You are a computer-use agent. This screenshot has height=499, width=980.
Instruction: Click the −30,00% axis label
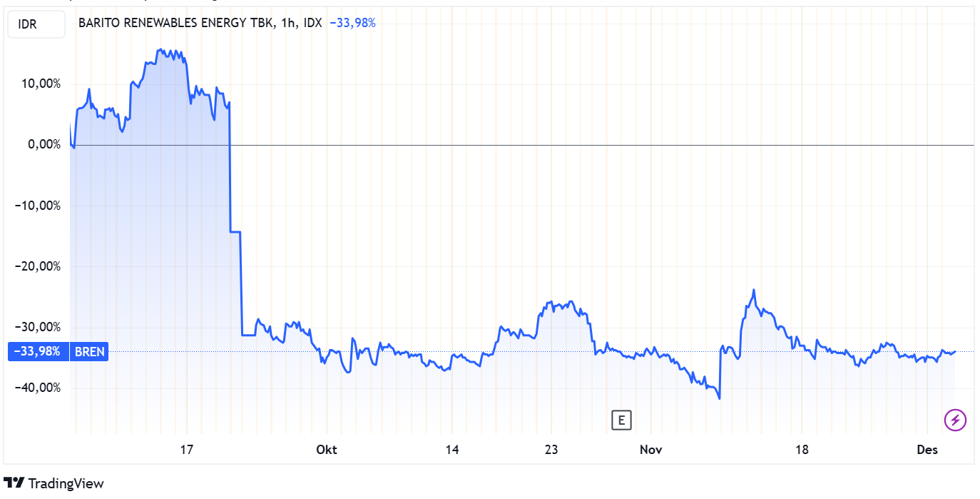(38, 327)
